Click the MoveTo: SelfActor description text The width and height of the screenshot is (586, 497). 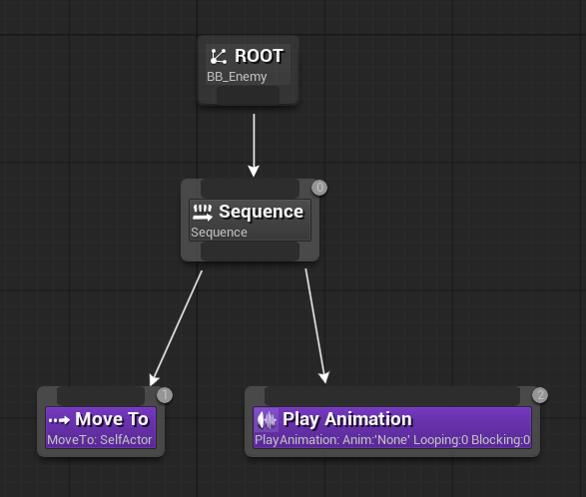pyautogui.click(x=100, y=440)
